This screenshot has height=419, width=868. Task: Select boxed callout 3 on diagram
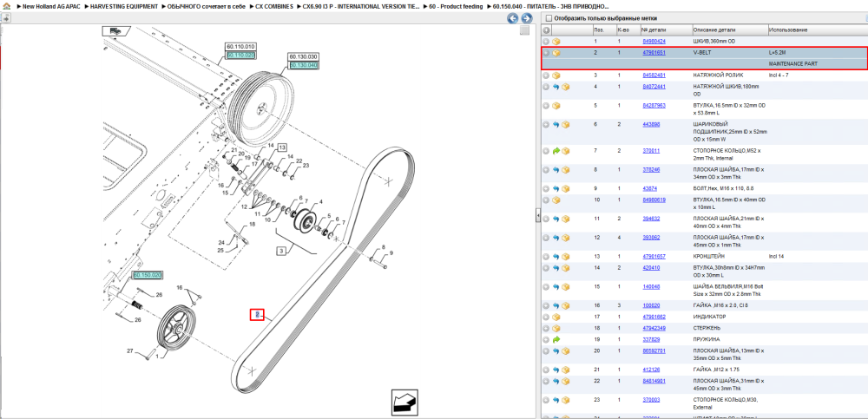click(x=282, y=252)
